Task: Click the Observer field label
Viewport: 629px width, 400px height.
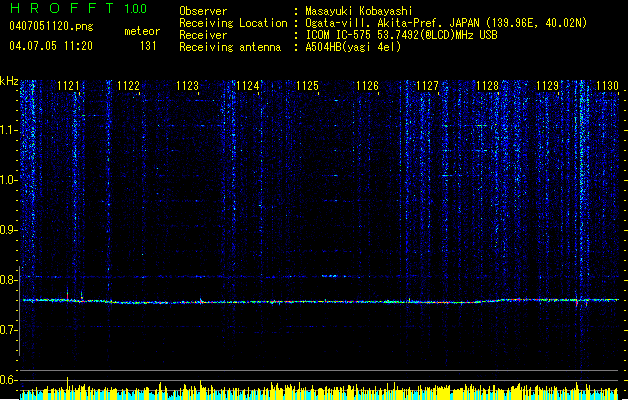Action: (203, 11)
